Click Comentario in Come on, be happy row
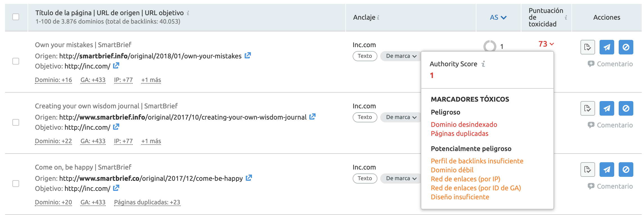644x215 pixels. [x=610, y=186]
